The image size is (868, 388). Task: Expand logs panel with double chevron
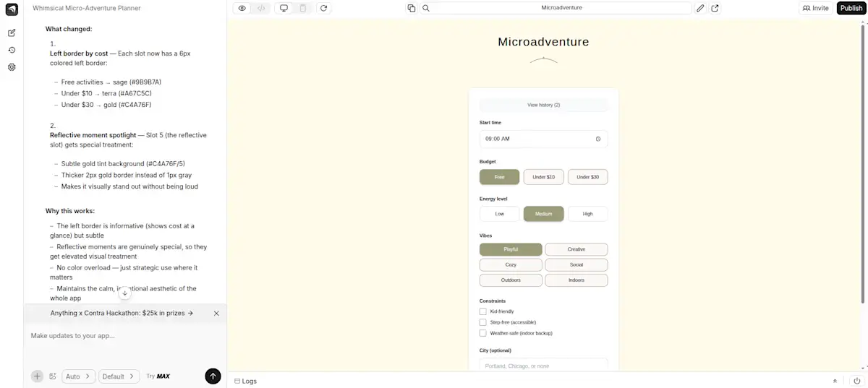coord(835,381)
